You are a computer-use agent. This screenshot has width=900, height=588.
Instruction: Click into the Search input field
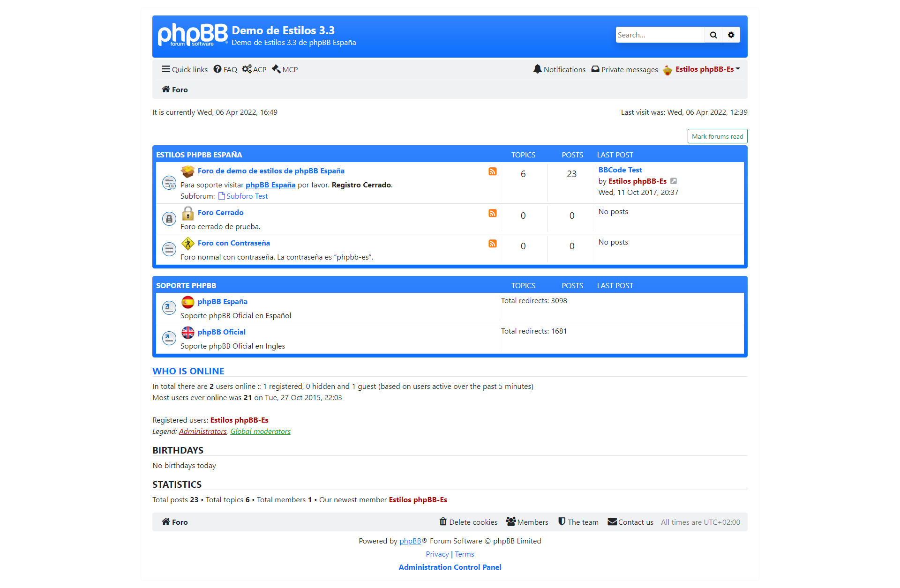(660, 35)
